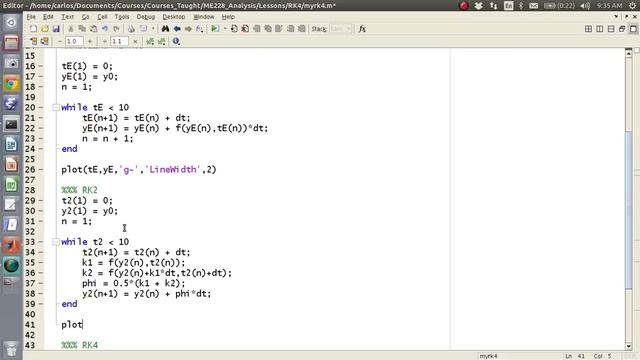The width and height of the screenshot is (640, 360).
Task: Save the file using the floppy disk icon
Action: pos(56,29)
